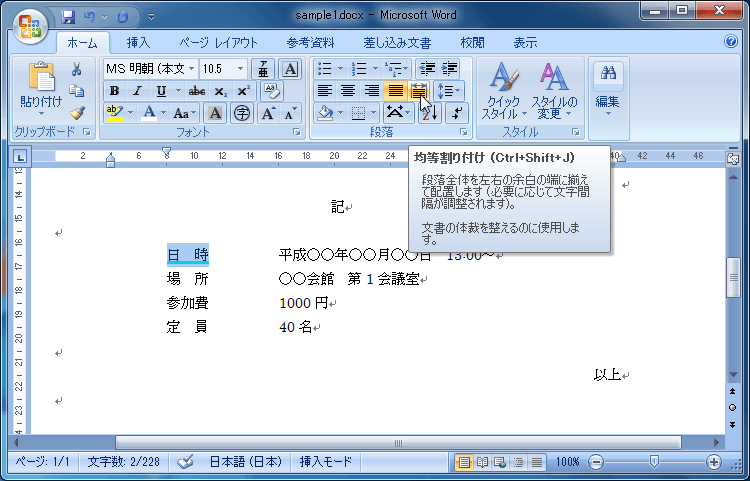The width and height of the screenshot is (750, 481).
Task: Click vertical scrollbar thumb
Action: pyautogui.click(x=732, y=278)
